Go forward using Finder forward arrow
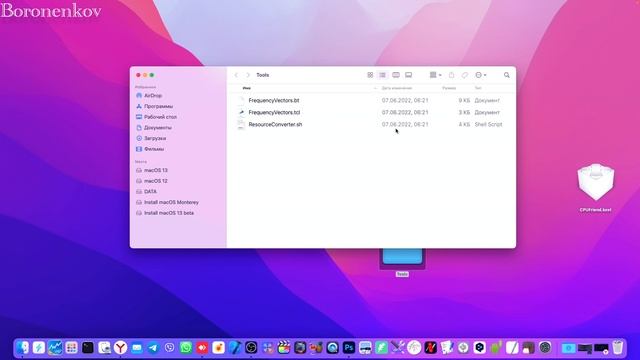Viewport: 640px width, 360px height. (248, 75)
